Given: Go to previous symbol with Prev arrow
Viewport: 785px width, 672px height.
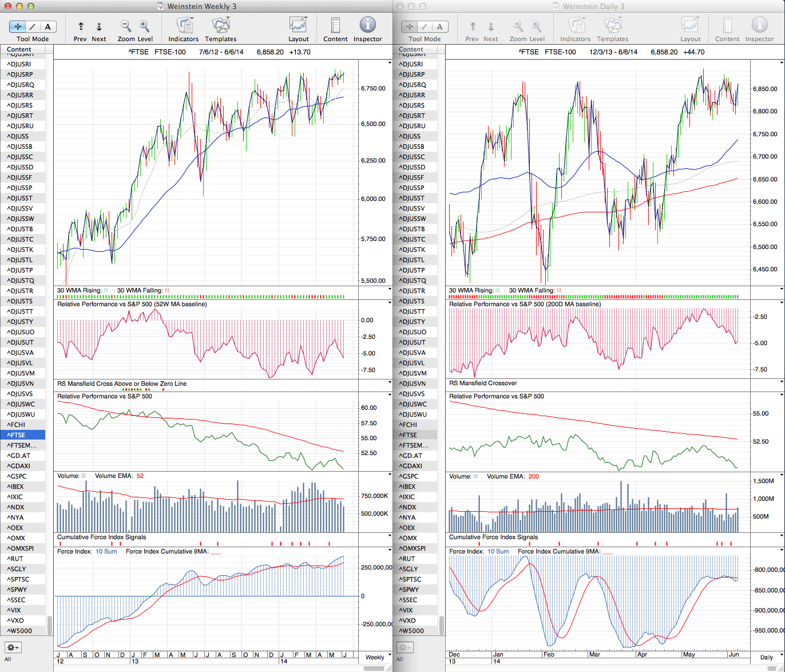Looking at the screenshot, I should [81, 26].
